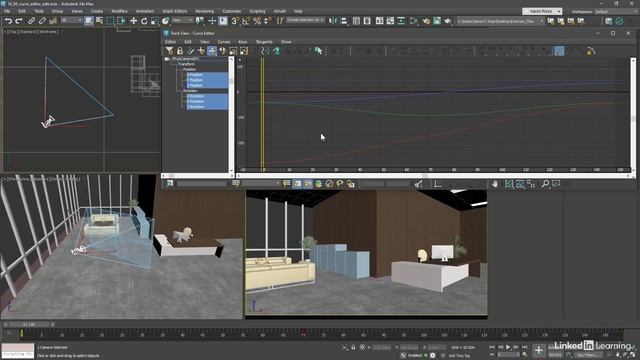This screenshot has height=360, width=640.
Task: Activate the Select and Scale tool
Action: click(155, 21)
